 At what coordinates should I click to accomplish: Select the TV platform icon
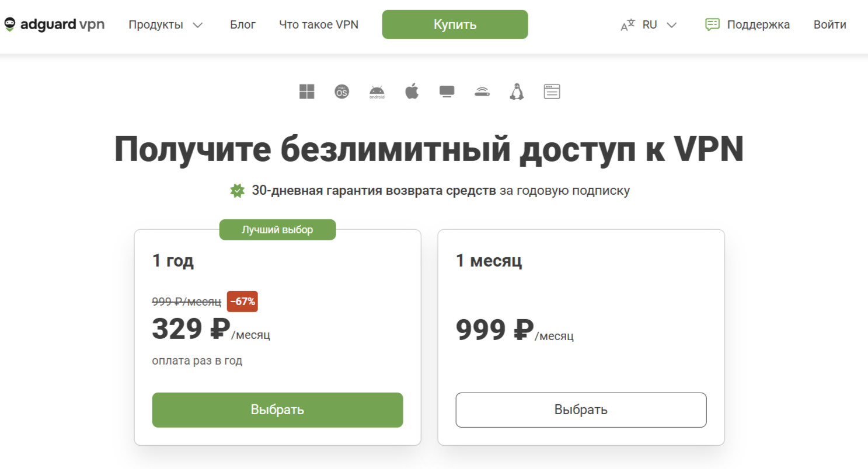pyautogui.click(x=447, y=92)
